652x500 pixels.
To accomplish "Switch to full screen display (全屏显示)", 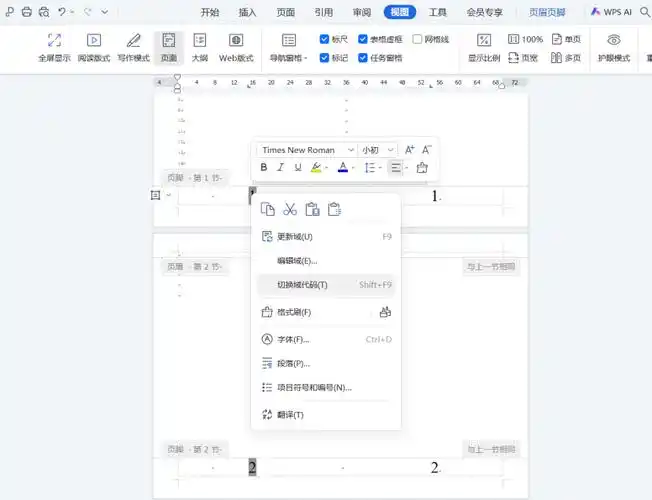I will click(54, 47).
